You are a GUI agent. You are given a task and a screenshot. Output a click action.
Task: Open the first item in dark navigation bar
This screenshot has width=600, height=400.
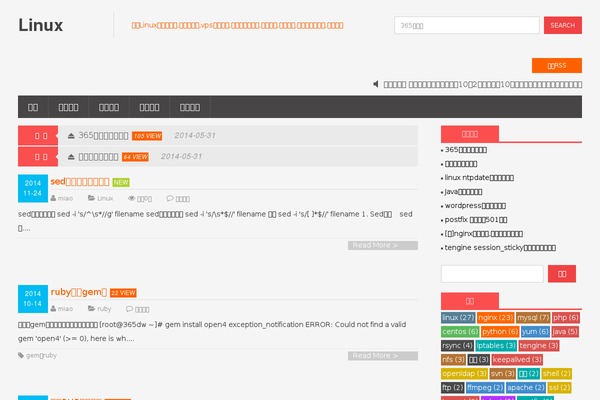click(x=33, y=107)
